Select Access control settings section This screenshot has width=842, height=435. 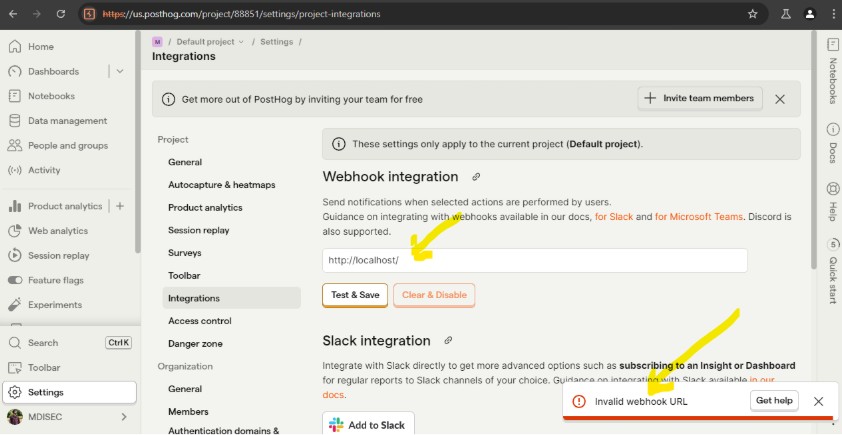click(199, 321)
